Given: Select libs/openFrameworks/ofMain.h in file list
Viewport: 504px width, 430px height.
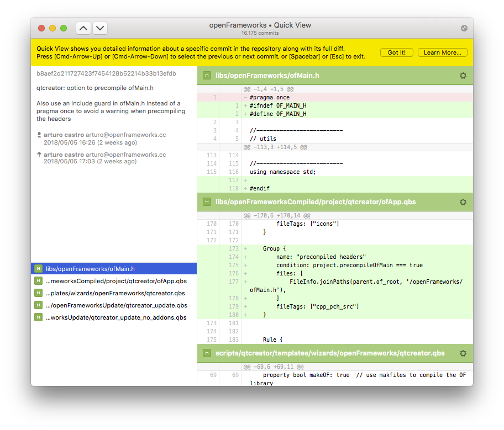Looking at the screenshot, I should tap(90, 269).
